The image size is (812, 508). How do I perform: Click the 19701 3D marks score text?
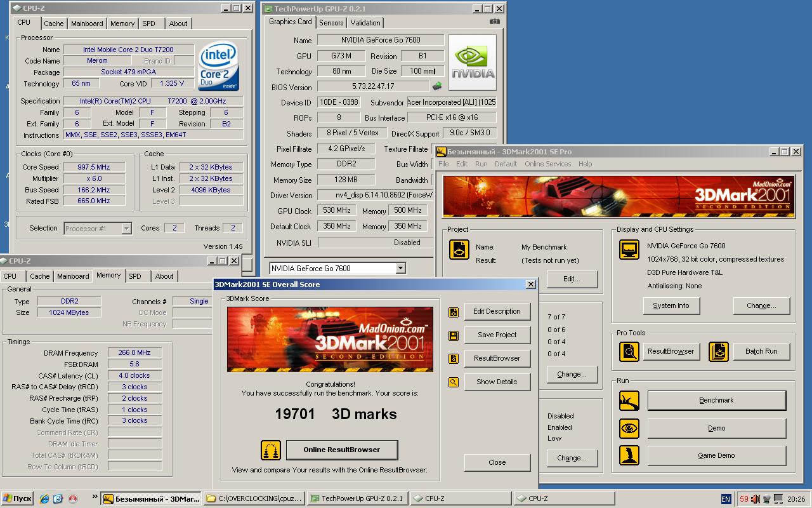[336, 415]
